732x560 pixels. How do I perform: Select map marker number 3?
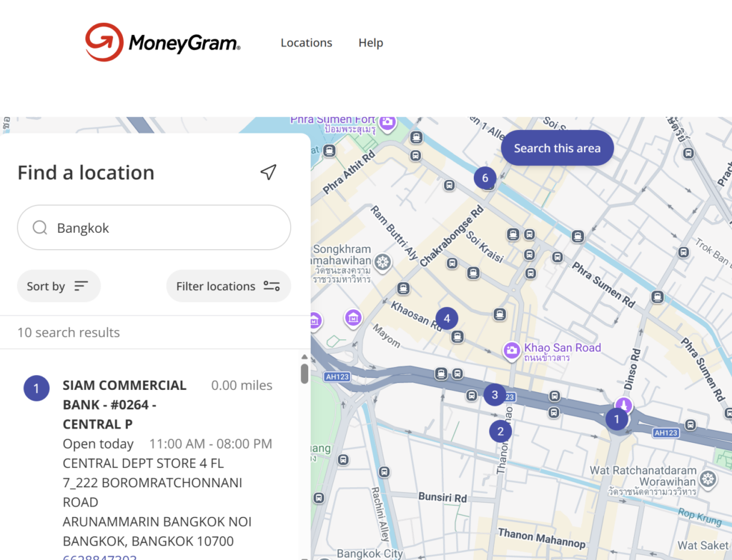(x=495, y=394)
